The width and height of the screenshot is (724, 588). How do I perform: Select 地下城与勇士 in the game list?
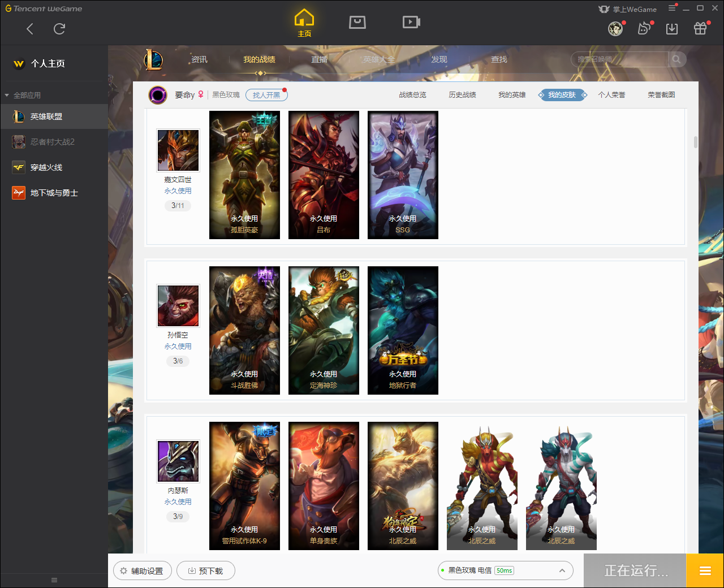(x=54, y=193)
